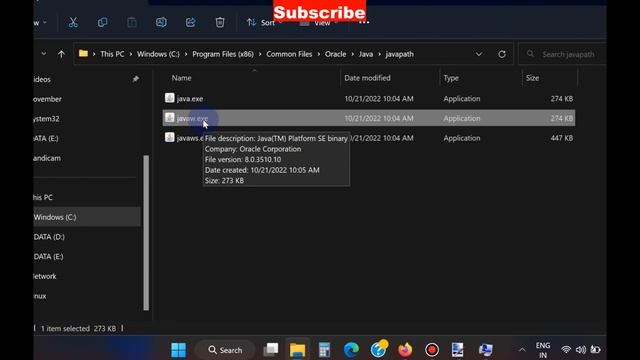Open Calculator from the taskbar
Image resolution: width=640 pixels, height=360 pixels.
[324, 350]
